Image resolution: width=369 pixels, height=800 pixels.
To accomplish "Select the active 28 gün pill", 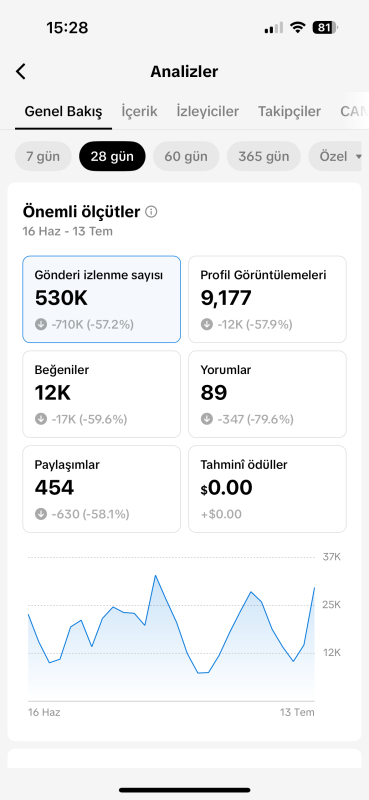I will (x=112, y=156).
